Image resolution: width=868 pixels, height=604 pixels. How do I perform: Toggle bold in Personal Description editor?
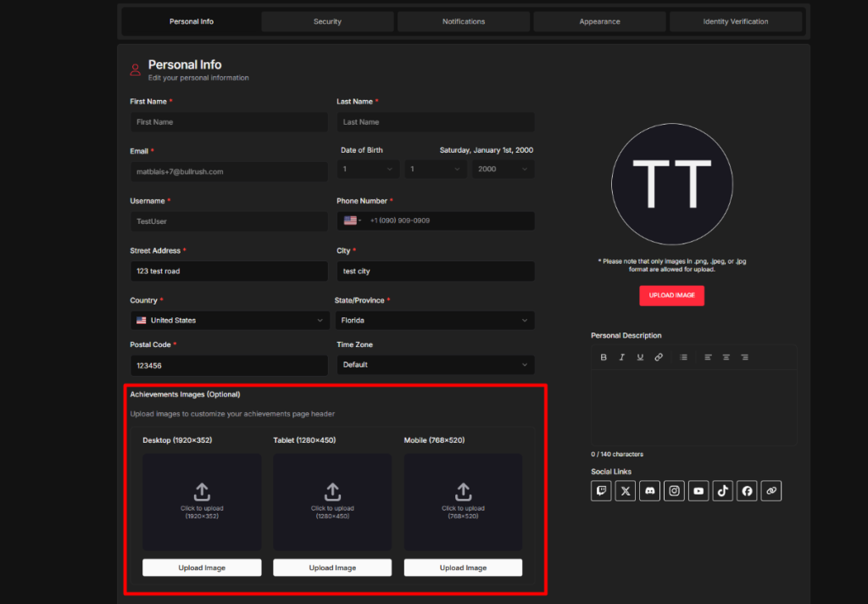tap(604, 357)
